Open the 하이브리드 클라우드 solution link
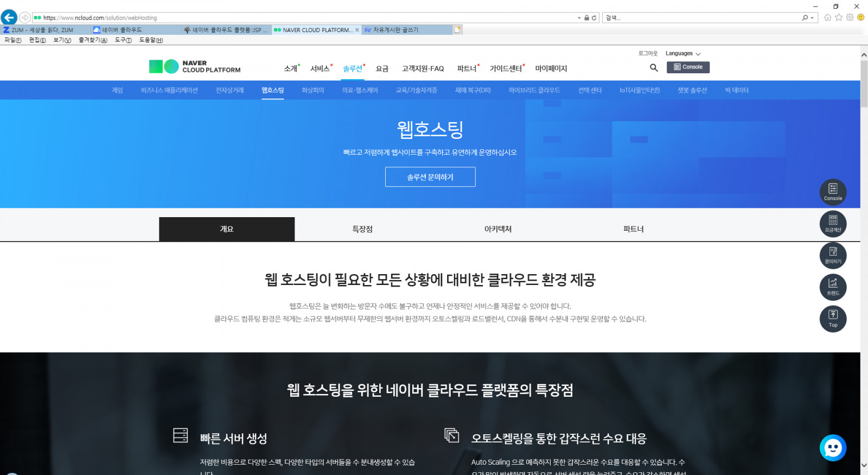 [x=534, y=90]
